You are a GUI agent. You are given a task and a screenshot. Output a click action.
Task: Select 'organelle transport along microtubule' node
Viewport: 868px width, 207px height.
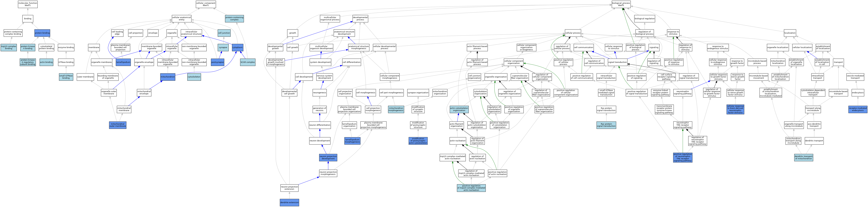[x=794, y=125]
